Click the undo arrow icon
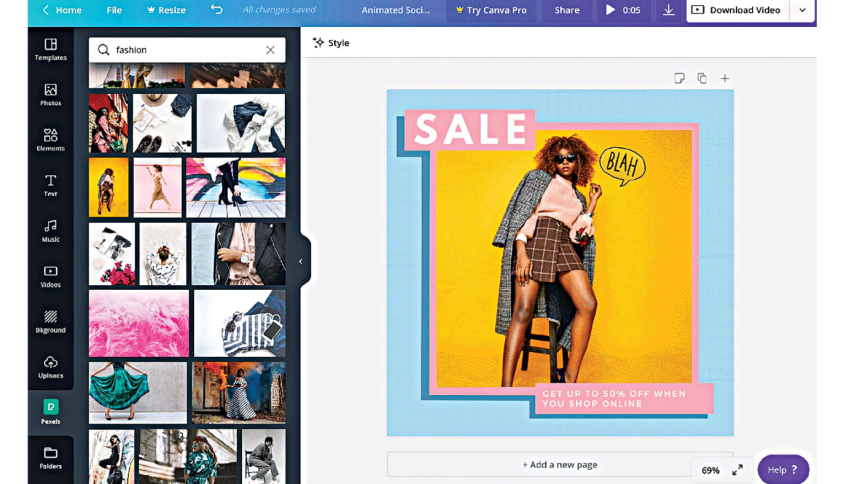Screen dimensions: 860x484 coord(217,10)
